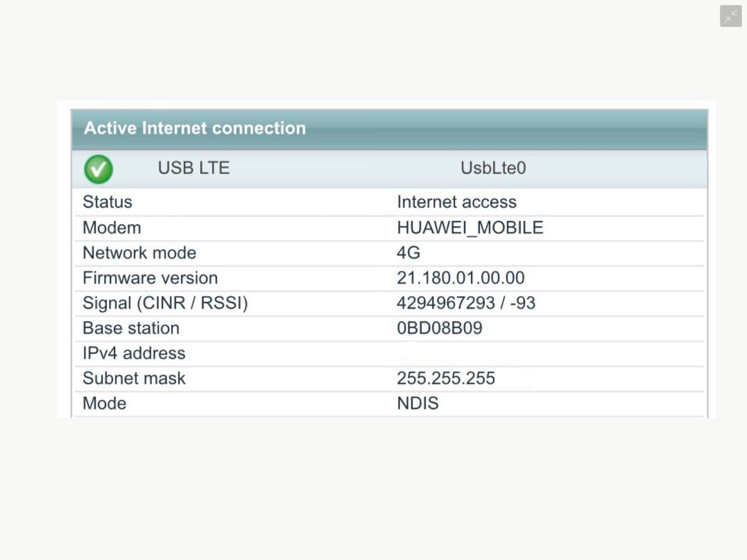This screenshot has height=560, width=747.
Task: Click base station ID 0BD08B09
Action: 439,328
